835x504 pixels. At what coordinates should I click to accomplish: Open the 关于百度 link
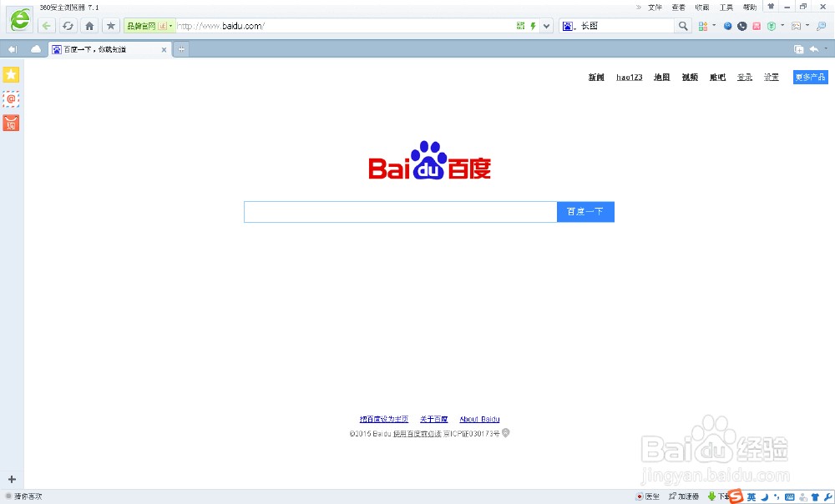(x=434, y=420)
